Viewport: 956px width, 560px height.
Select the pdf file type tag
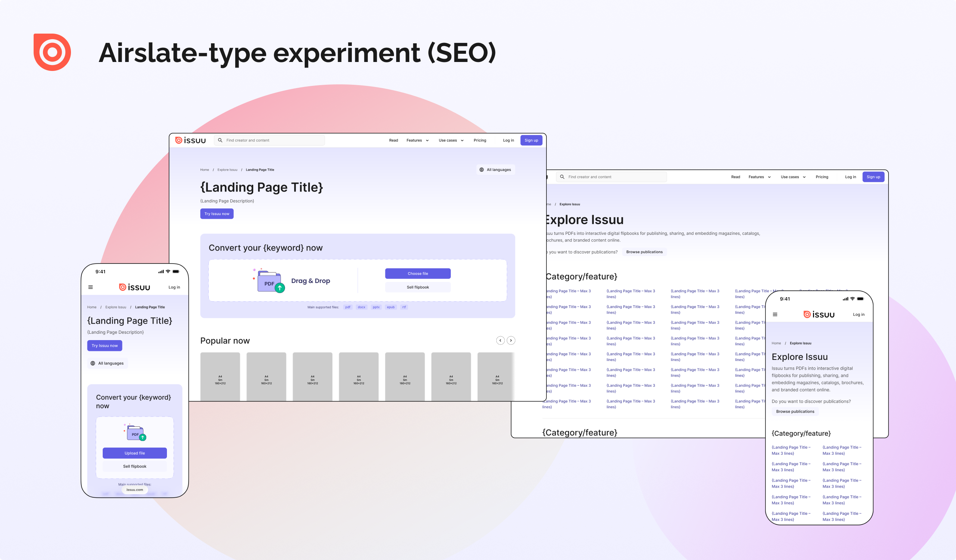coord(348,307)
